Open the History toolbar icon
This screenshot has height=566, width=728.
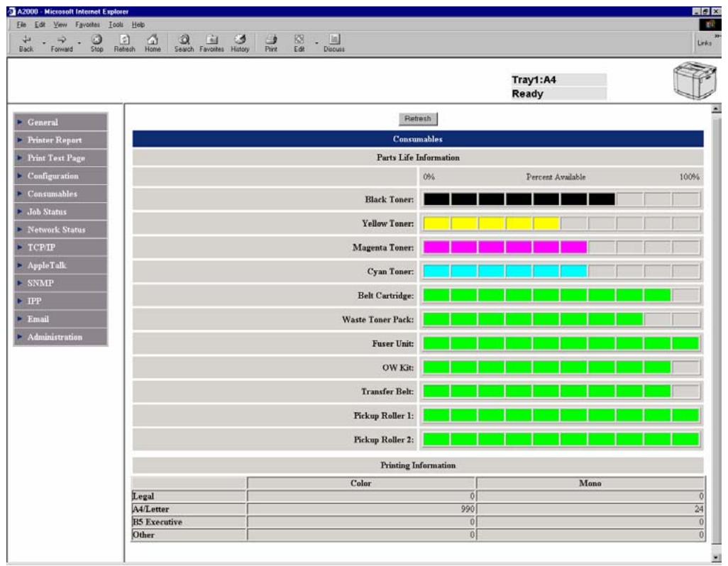[240, 43]
